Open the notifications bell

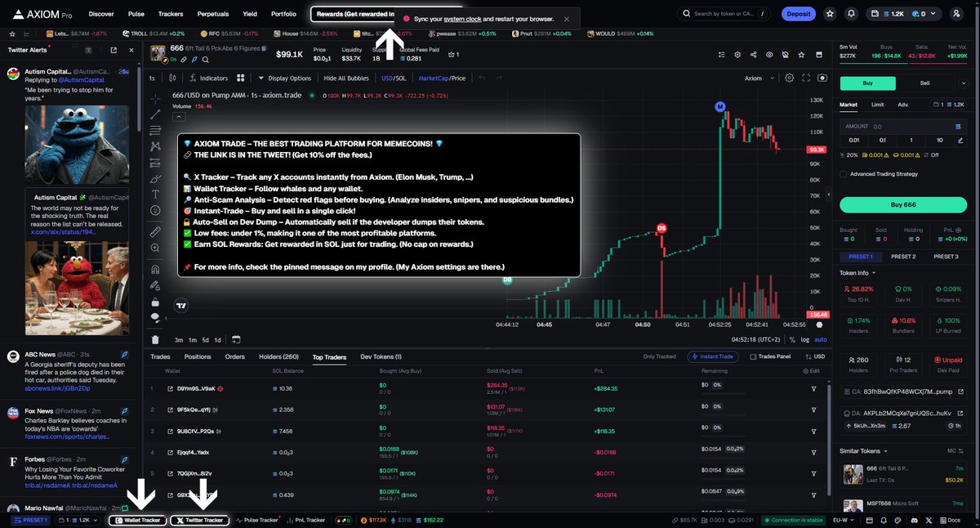point(852,14)
